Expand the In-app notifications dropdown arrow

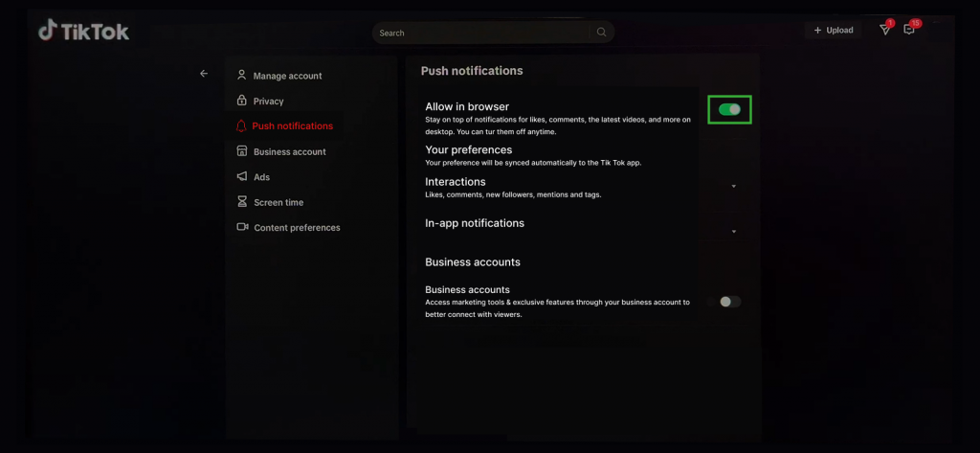(734, 232)
